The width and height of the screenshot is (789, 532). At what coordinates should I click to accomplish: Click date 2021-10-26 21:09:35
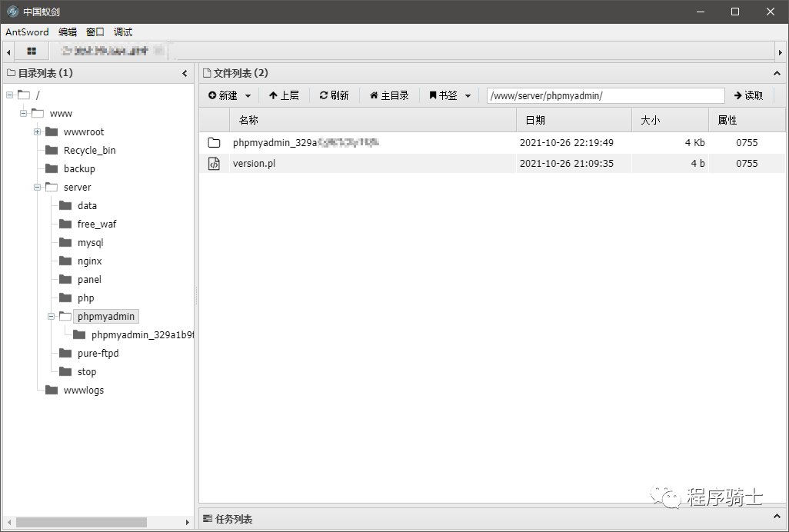[567, 164]
